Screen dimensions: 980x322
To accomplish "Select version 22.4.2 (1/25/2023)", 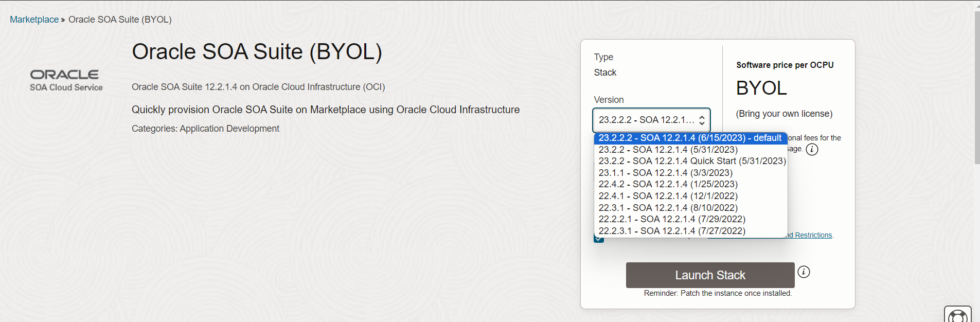I will point(690,184).
